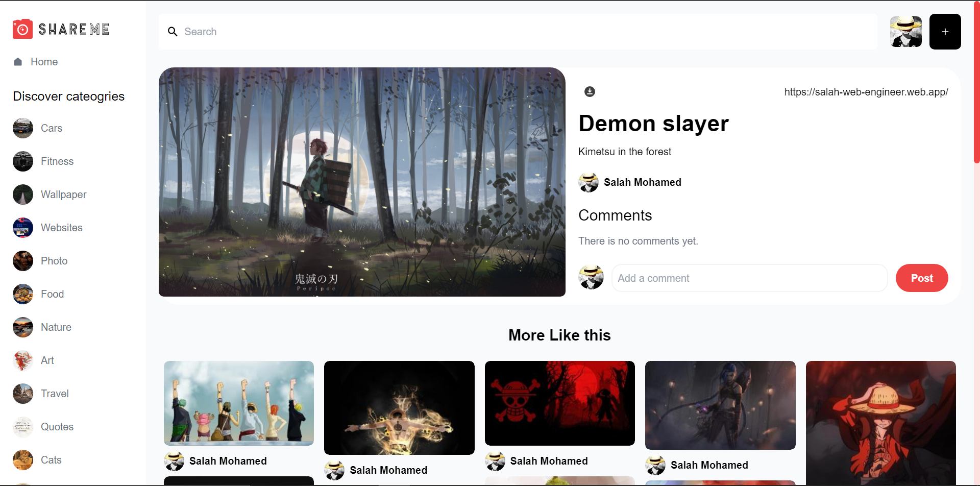Open the Cars category

[52, 128]
